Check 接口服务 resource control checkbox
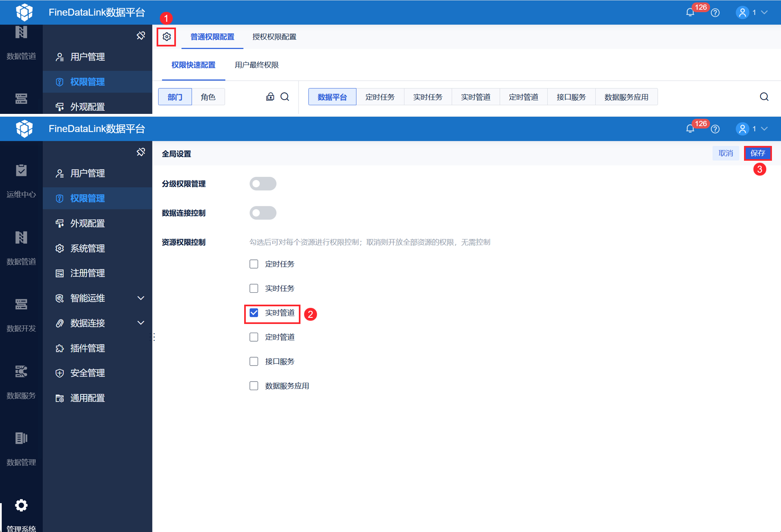The image size is (781, 532). coord(254,361)
